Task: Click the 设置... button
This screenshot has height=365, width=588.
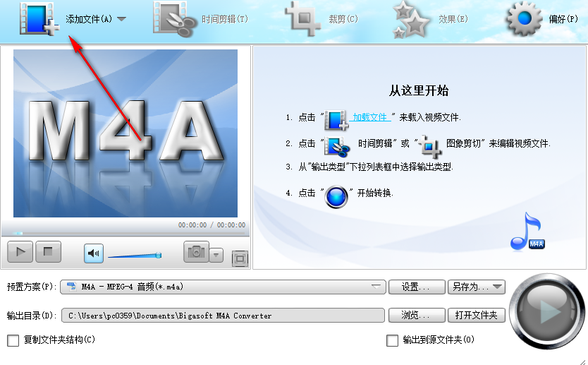Action: point(417,287)
